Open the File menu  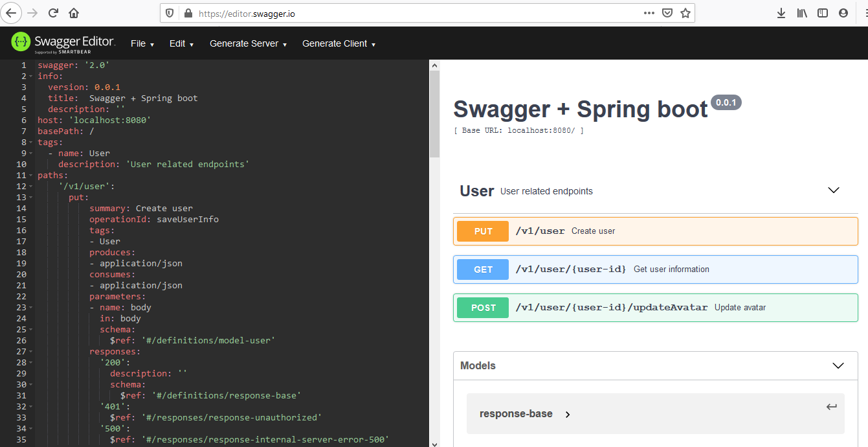142,43
